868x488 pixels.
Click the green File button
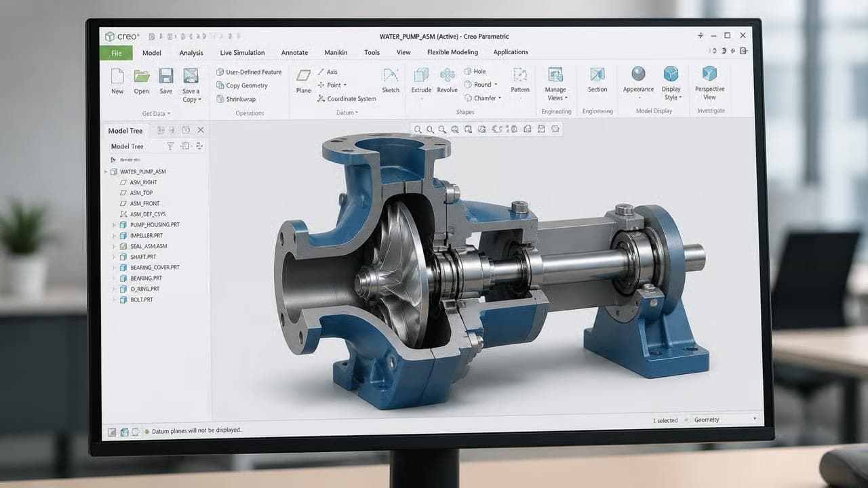117,53
